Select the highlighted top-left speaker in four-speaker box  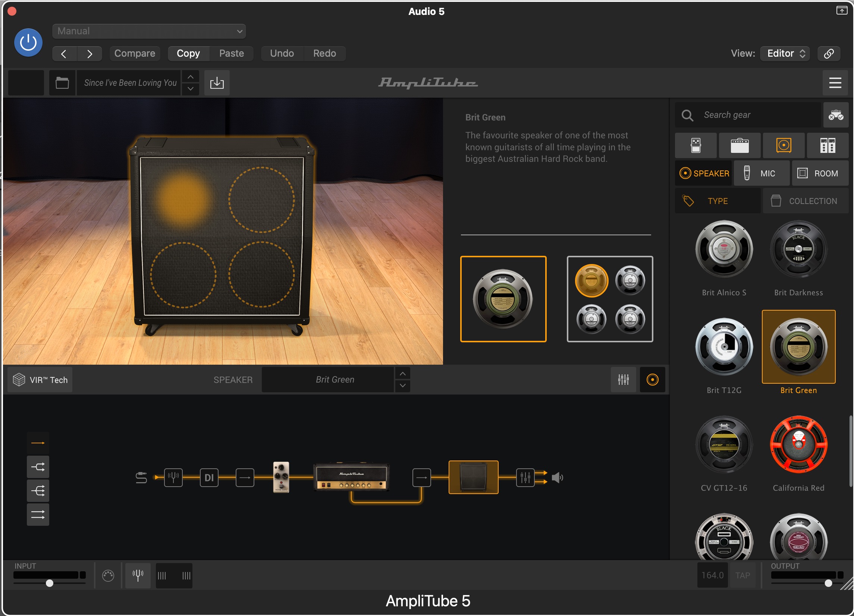(592, 281)
